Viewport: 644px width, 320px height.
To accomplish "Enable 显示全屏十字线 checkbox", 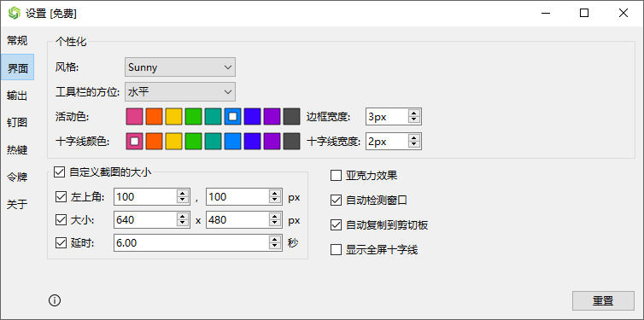I will [x=336, y=250].
